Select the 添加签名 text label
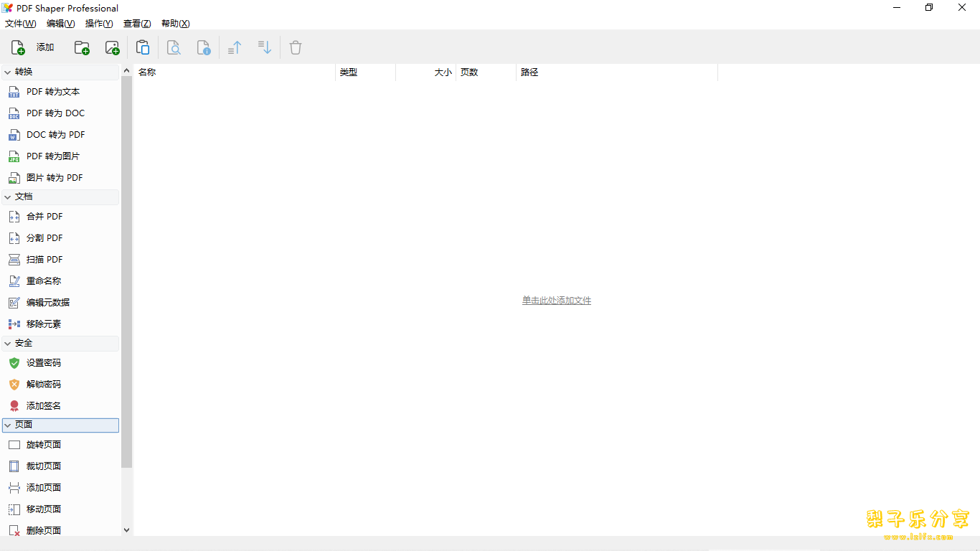This screenshot has height=551, width=980. tap(44, 406)
